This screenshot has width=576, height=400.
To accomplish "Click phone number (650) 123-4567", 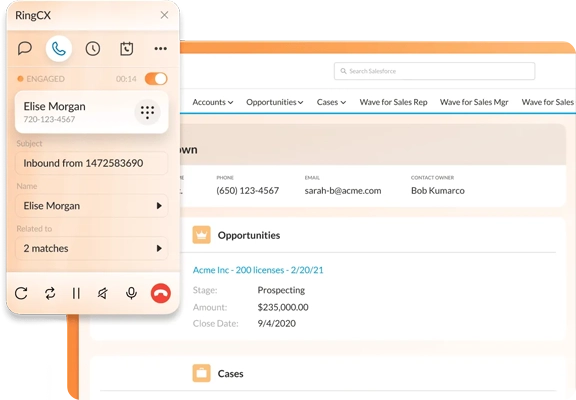I will tap(248, 191).
